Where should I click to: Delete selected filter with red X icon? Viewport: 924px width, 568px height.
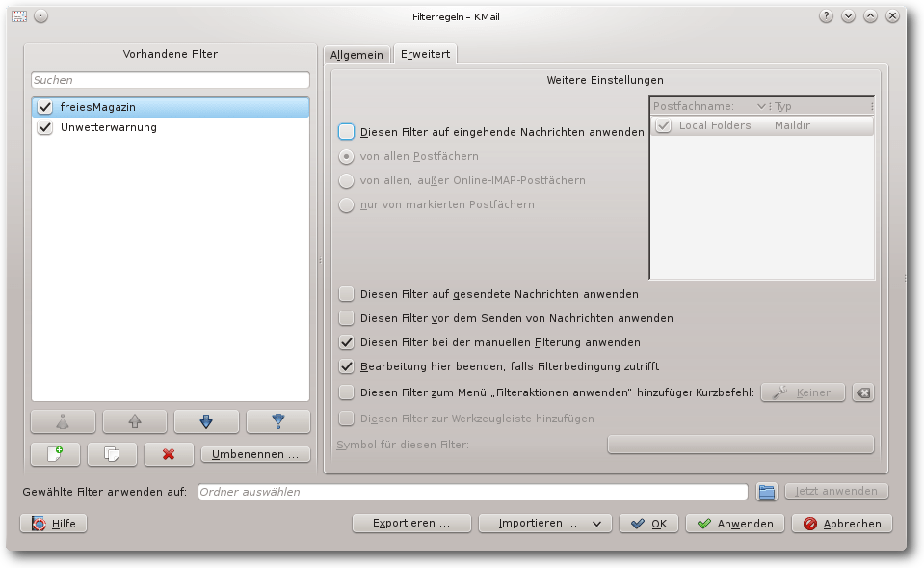click(169, 453)
